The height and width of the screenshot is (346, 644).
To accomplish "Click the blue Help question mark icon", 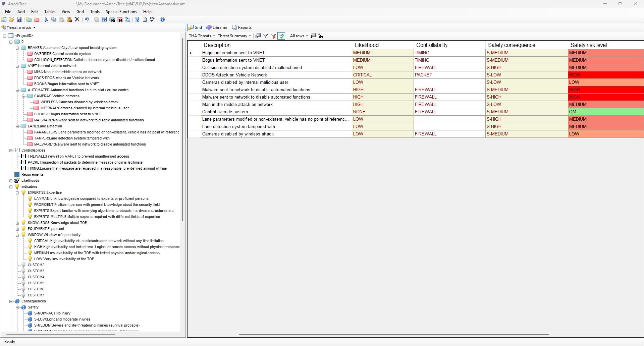I will (162, 20).
